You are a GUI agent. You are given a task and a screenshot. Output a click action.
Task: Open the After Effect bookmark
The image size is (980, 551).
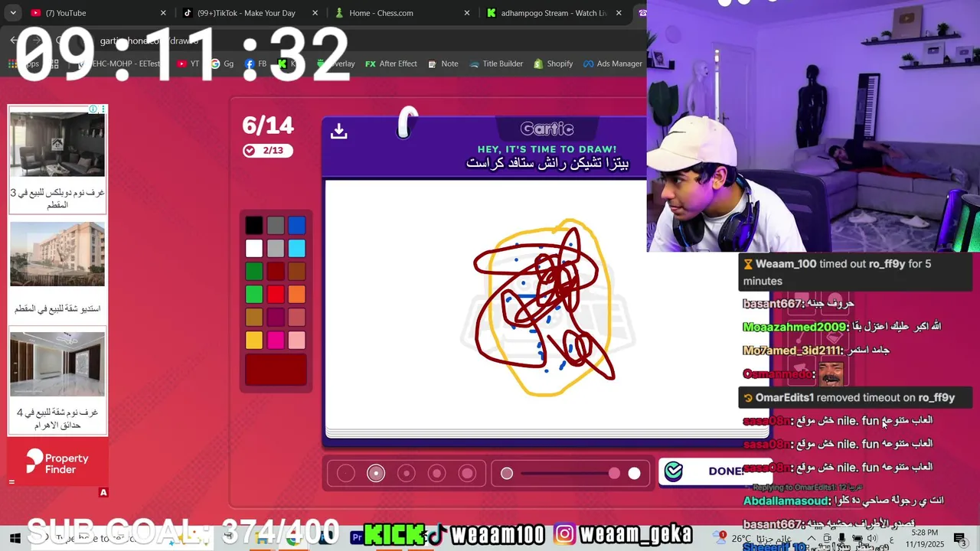coord(390,64)
